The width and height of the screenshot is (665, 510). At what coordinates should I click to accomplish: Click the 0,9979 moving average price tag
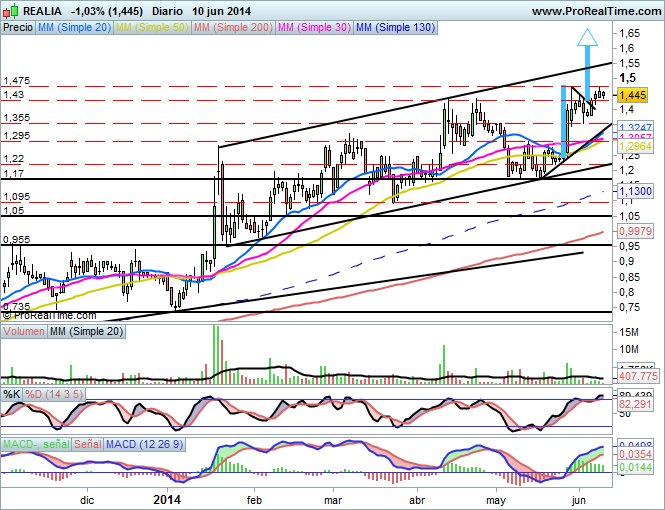coord(637,231)
